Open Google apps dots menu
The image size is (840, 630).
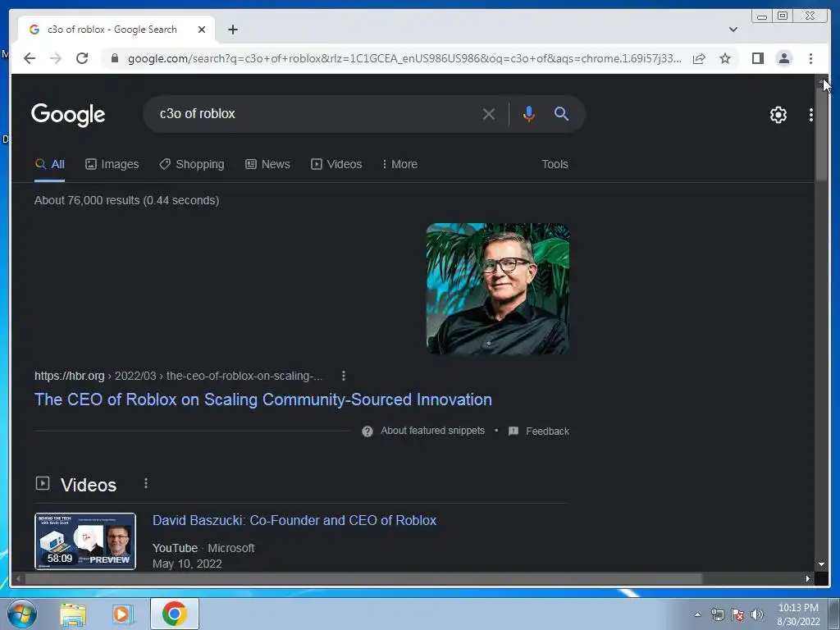[810, 115]
